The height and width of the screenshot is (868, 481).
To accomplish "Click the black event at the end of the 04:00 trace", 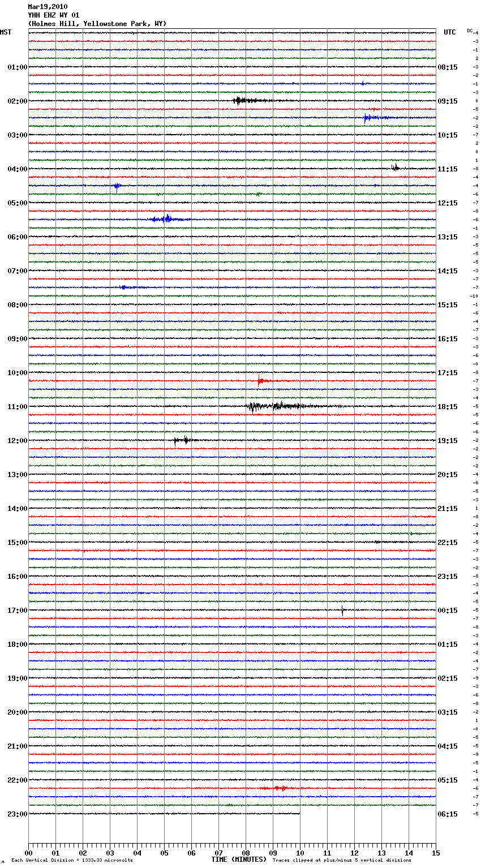I will pos(395,167).
